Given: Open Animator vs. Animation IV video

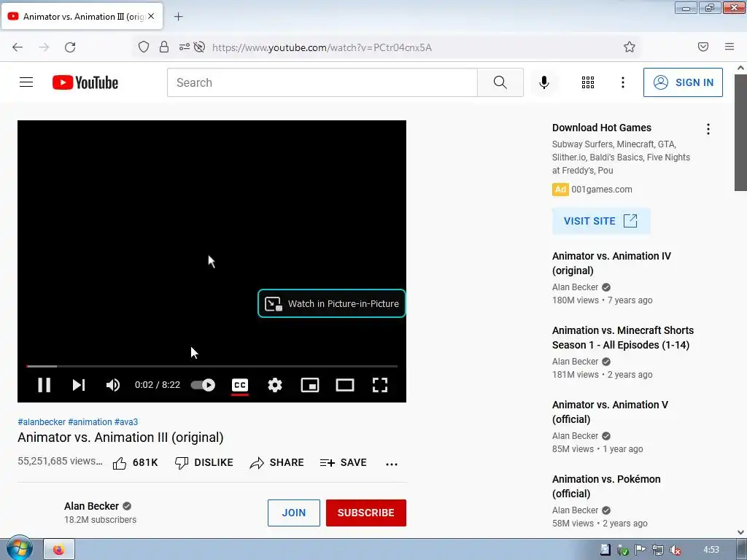Looking at the screenshot, I should coord(612,263).
